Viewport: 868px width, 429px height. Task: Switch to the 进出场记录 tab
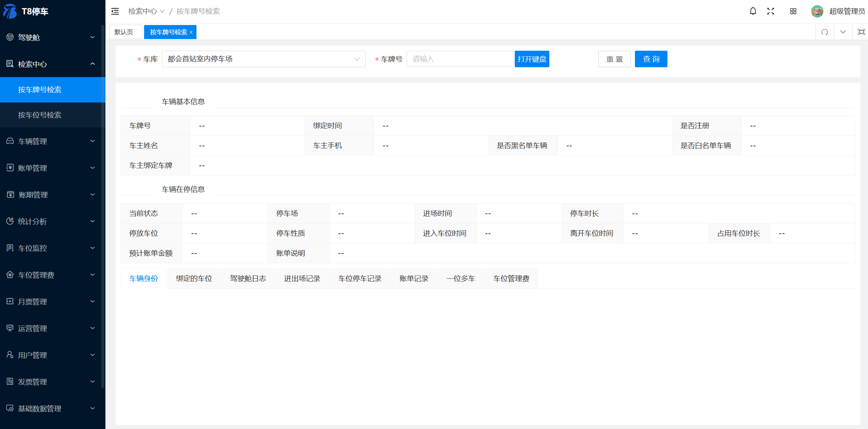pyautogui.click(x=302, y=279)
